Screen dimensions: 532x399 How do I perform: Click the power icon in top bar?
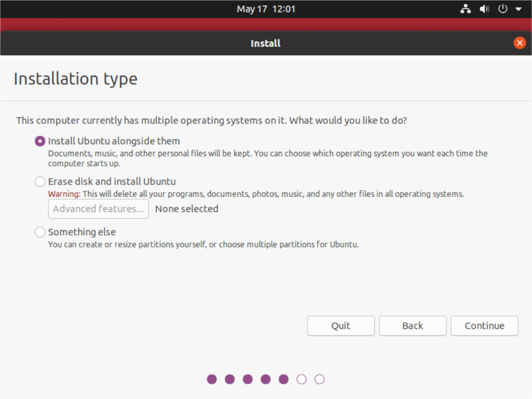click(x=503, y=9)
